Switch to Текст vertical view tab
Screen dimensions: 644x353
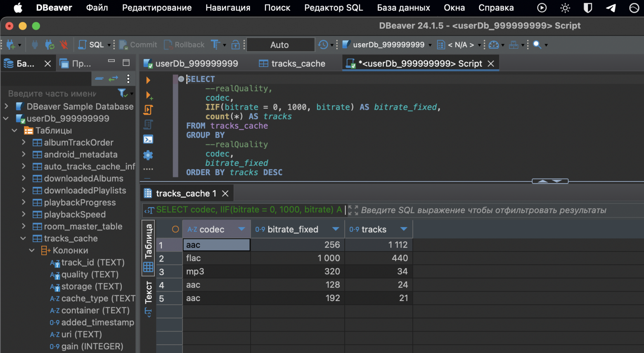coord(148,299)
